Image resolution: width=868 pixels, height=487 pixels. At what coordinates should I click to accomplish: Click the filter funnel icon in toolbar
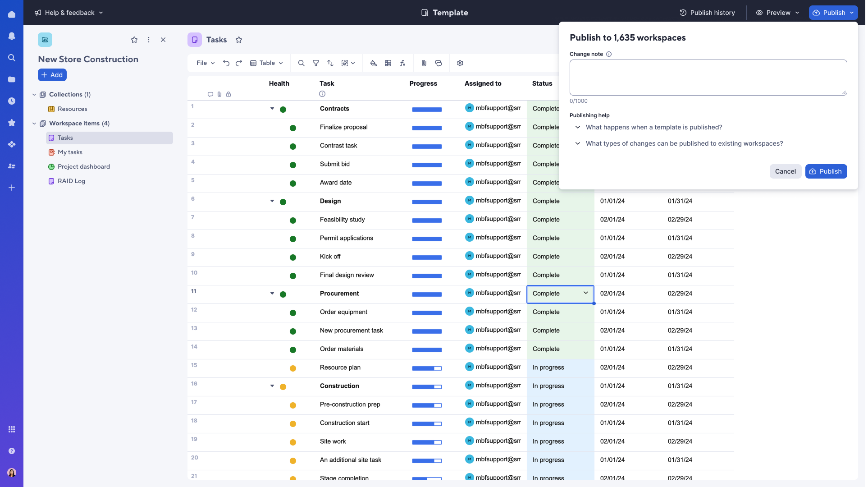(x=316, y=63)
